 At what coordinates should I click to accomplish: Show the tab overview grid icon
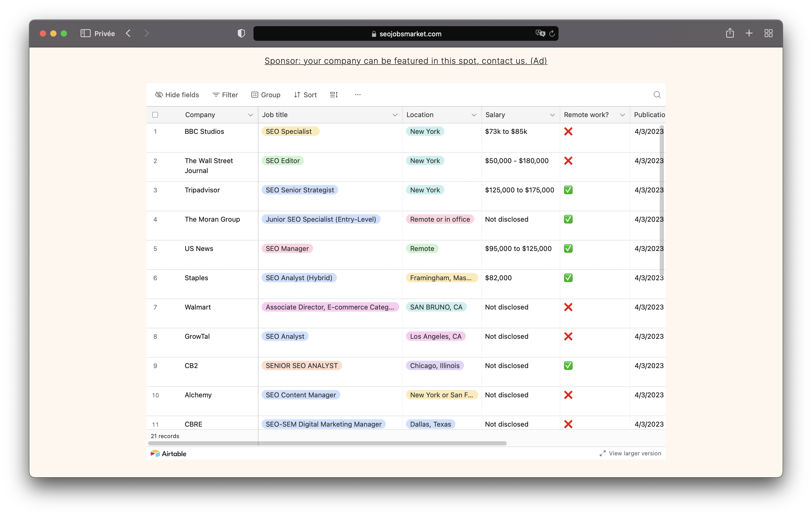[x=769, y=33]
